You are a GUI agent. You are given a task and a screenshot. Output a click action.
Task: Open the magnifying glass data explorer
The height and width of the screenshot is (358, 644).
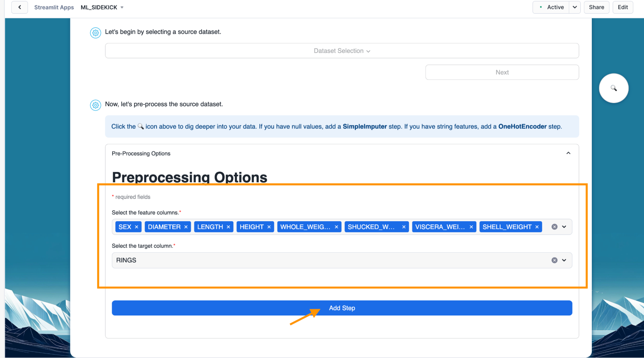click(613, 88)
